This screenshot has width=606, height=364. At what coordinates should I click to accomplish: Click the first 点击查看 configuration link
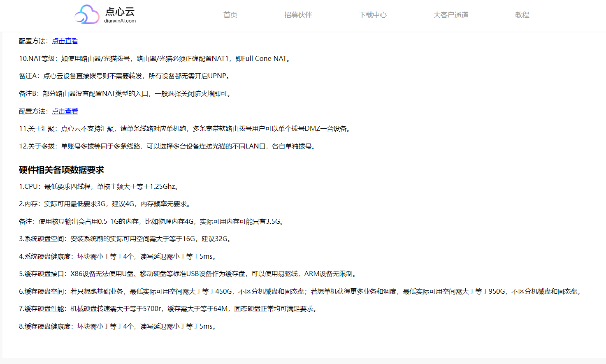[65, 41]
